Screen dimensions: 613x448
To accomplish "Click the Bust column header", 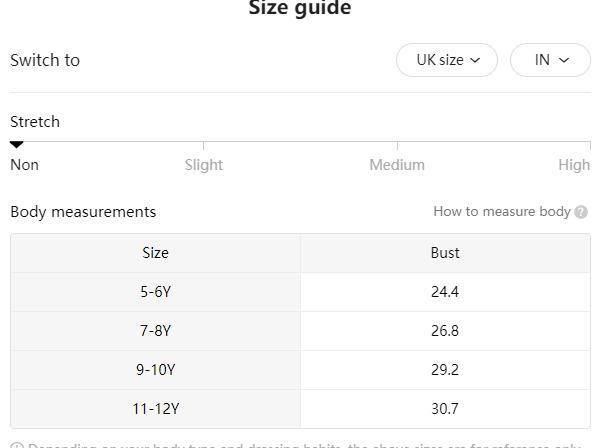I will pyautogui.click(x=445, y=253).
